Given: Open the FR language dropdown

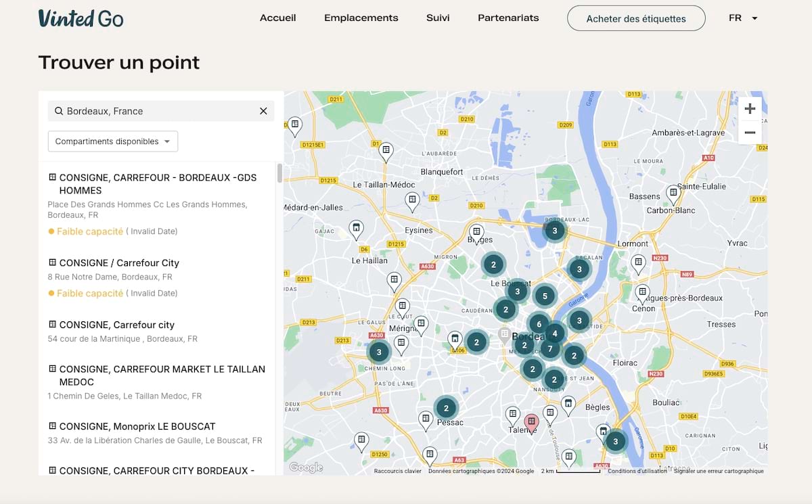Looking at the screenshot, I should (x=743, y=18).
